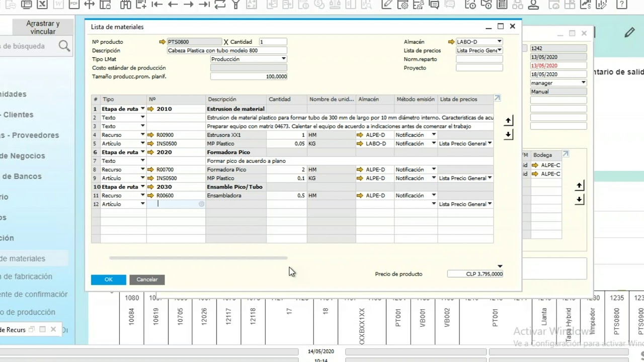Image resolution: width=644 pixels, height=362 pixels.
Task: Click the Add new record toolbar icon
Action: 141,5
